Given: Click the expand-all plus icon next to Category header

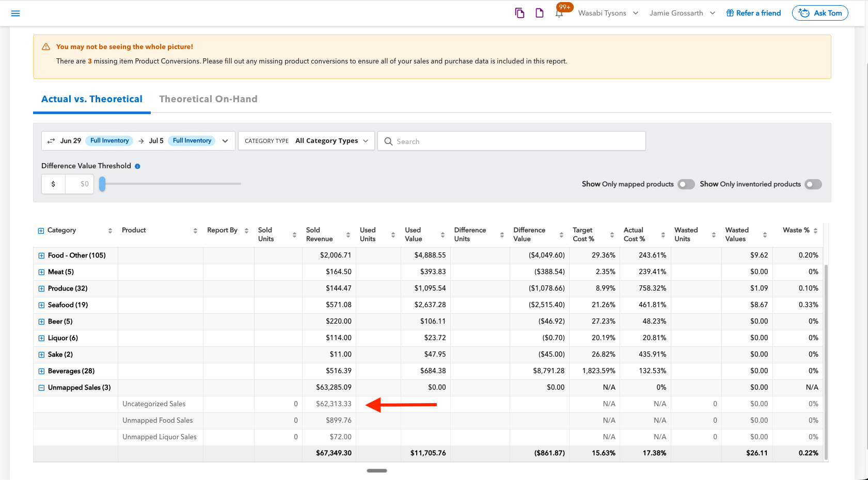Looking at the screenshot, I should pyautogui.click(x=41, y=231).
